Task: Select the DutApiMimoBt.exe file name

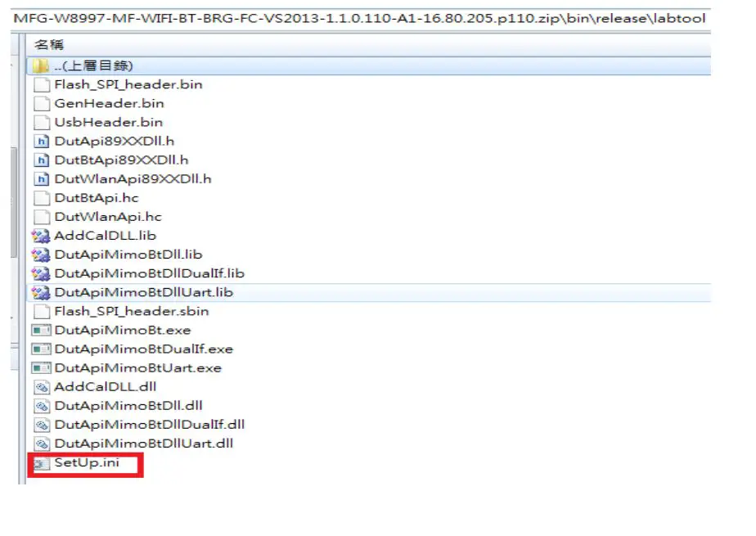Action: pos(123,330)
